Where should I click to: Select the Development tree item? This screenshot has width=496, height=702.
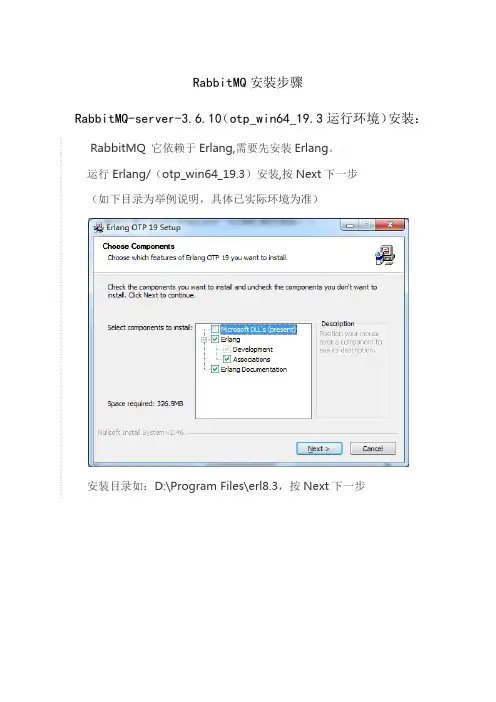pos(253,349)
